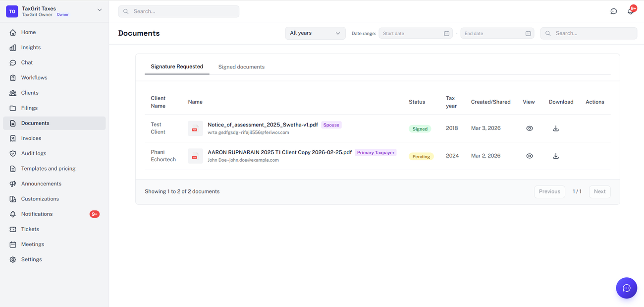644x307 pixels.
Task: Click the Primary Taxpayer tag
Action: (x=376, y=153)
